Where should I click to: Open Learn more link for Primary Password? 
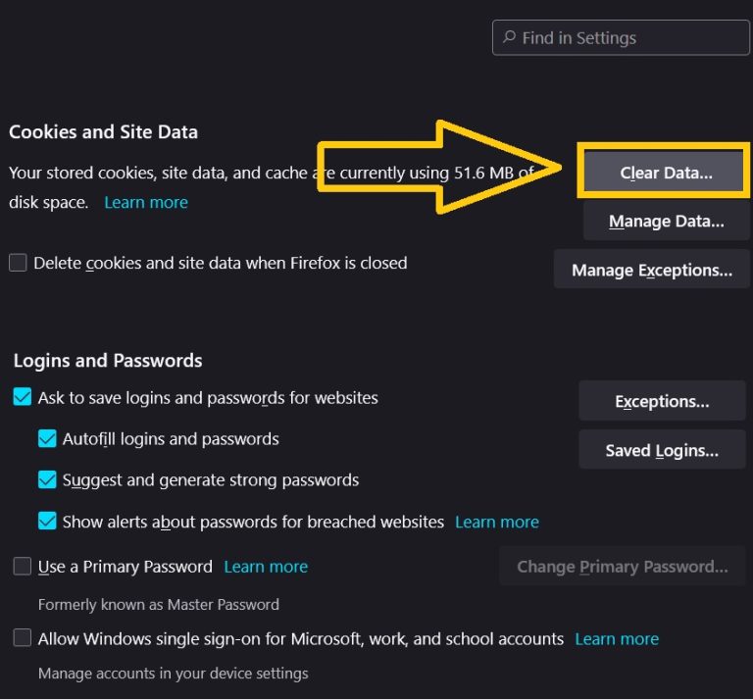point(266,567)
